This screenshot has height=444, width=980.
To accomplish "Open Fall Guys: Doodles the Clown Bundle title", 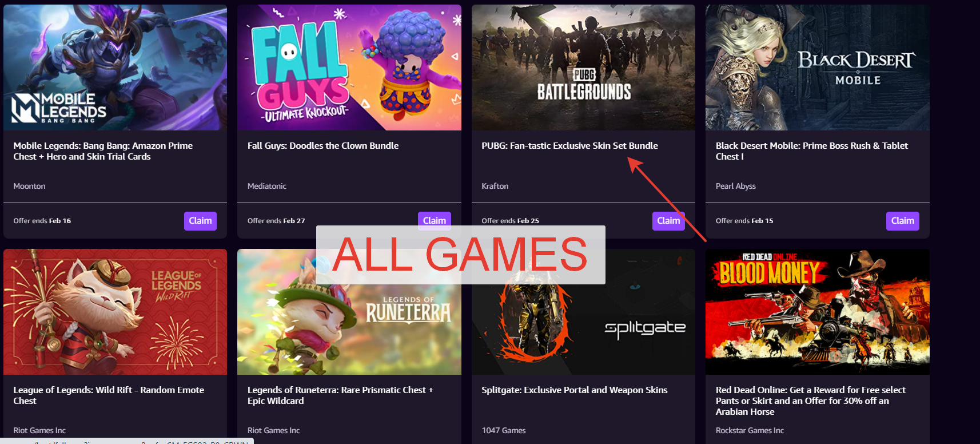I will tap(323, 146).
